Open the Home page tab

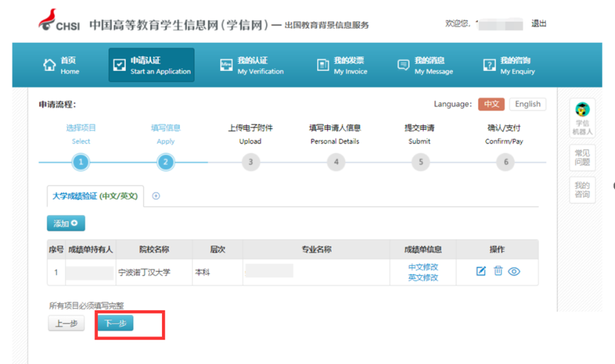pos(61,65)
